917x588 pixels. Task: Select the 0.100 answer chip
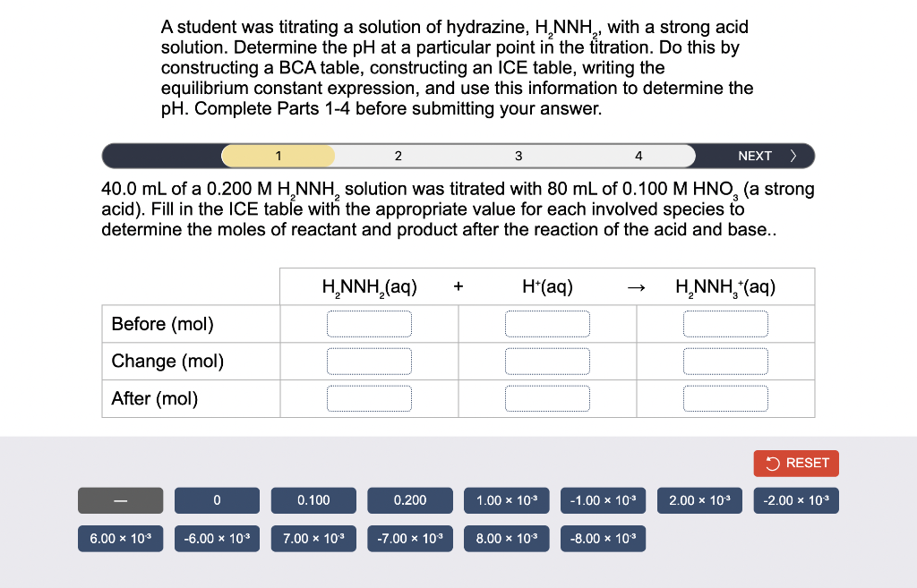tap(313, 500)
